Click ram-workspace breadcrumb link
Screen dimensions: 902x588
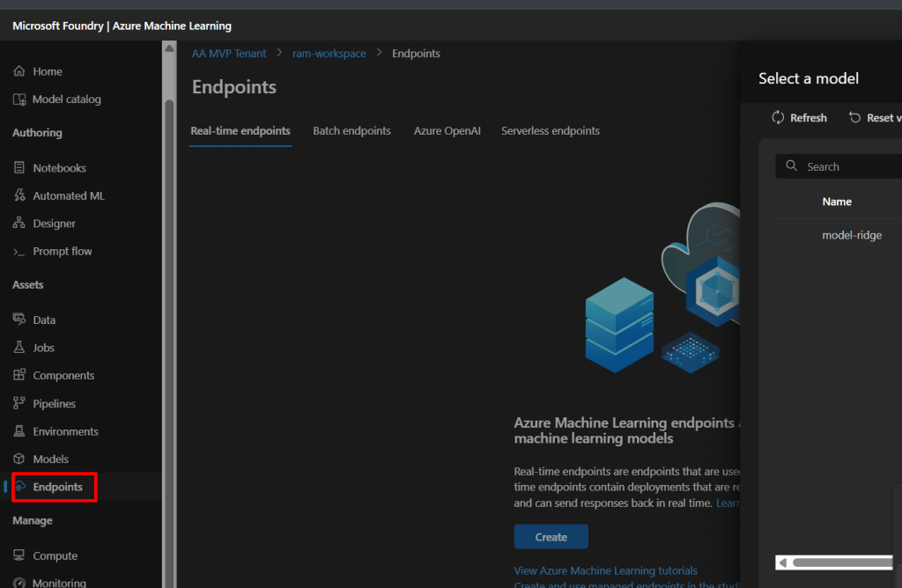[x=329, y=54]
